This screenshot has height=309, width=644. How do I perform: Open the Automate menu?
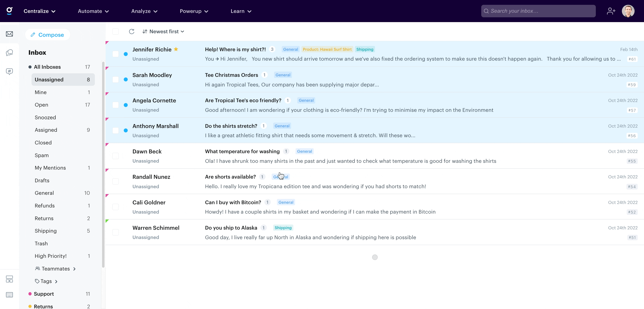93,11
